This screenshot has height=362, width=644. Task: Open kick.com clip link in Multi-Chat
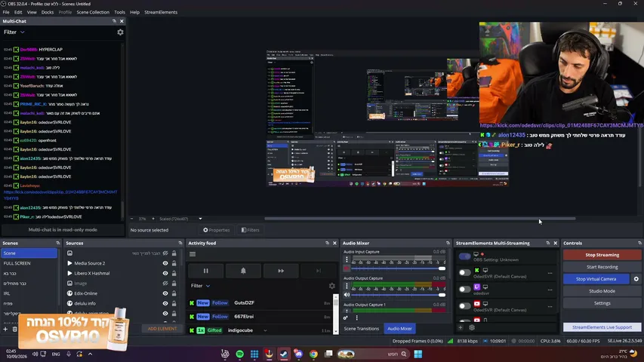pos(60,195)
